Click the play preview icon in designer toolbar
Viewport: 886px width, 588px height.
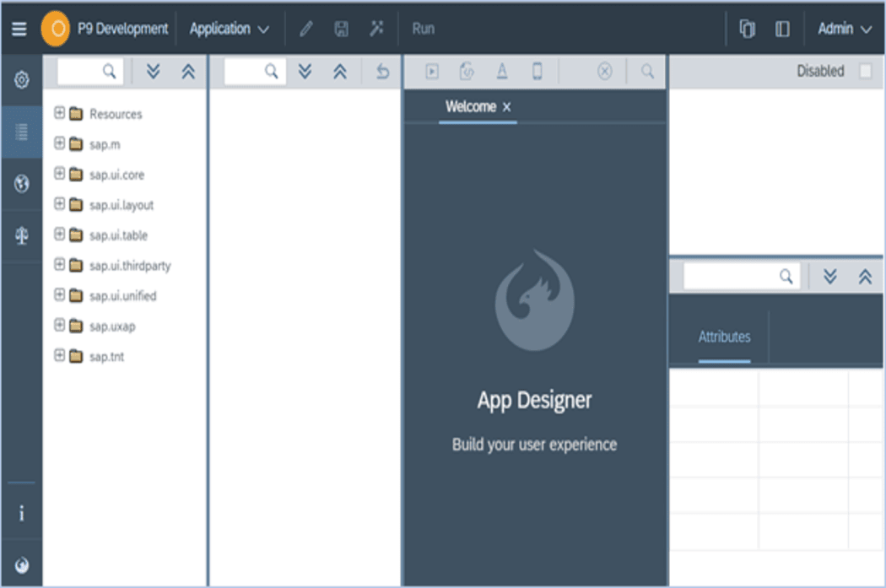432,71
